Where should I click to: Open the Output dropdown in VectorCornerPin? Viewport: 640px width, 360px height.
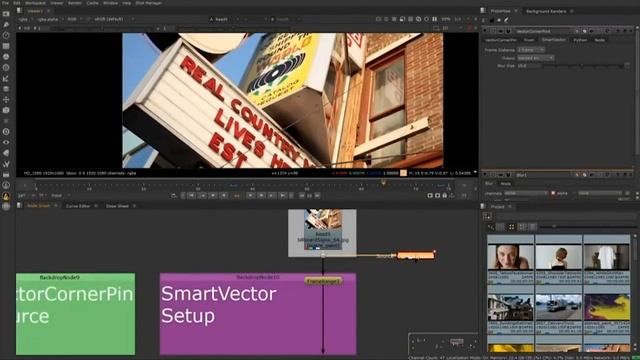point(536,58)
